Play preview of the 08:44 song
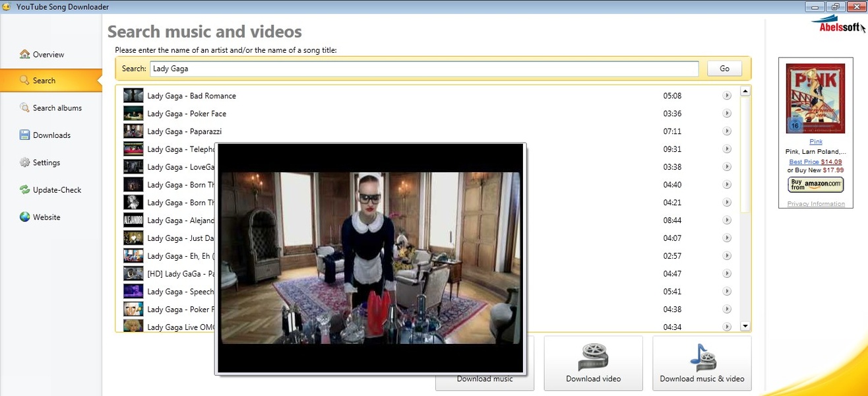Viewport: 868px width, 396px height. [x=727, y=220]
